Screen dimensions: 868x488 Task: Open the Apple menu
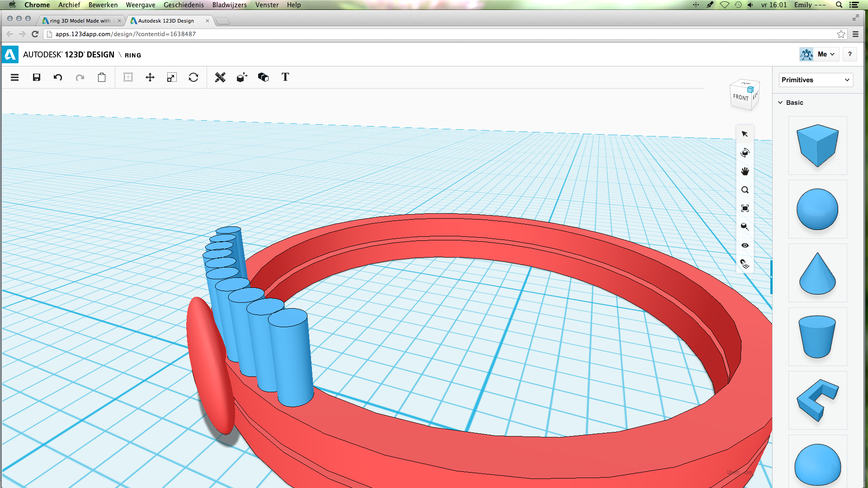[x=12, y=5]
